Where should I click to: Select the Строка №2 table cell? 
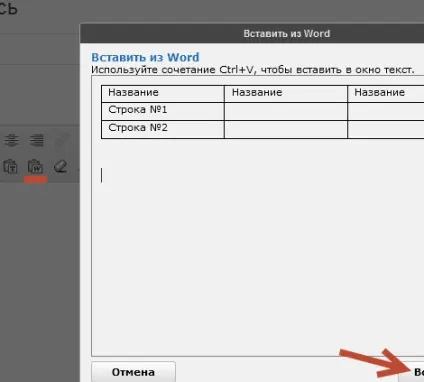point(163,129)
